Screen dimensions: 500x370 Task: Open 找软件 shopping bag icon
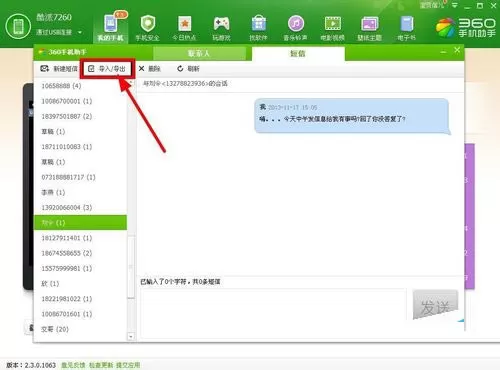259,24
